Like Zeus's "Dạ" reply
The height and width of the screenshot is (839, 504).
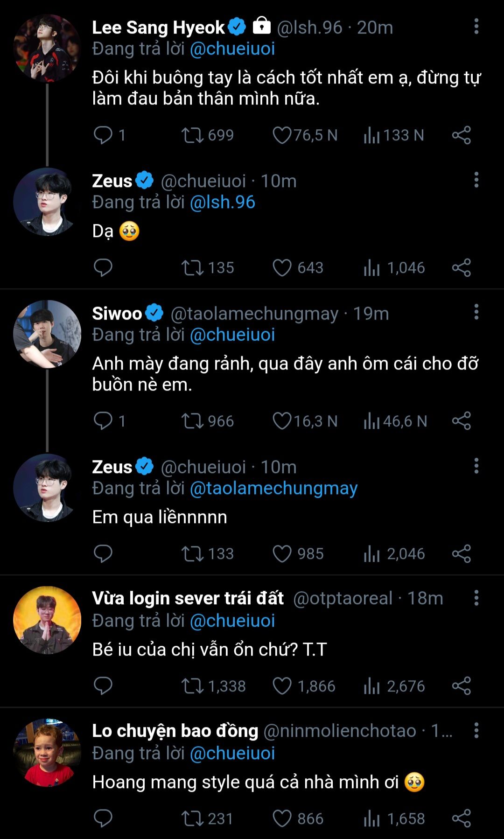coord(282,268)
